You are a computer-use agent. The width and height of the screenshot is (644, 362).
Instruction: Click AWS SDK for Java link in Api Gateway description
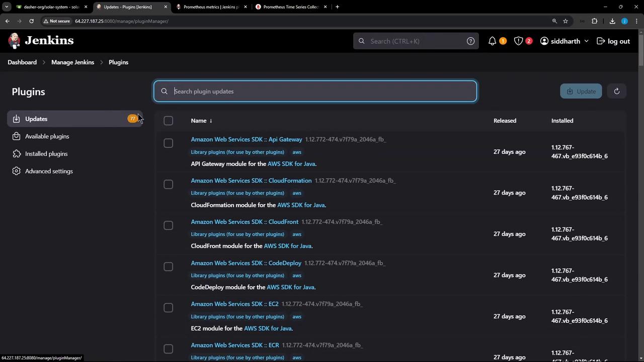[291, 164]
